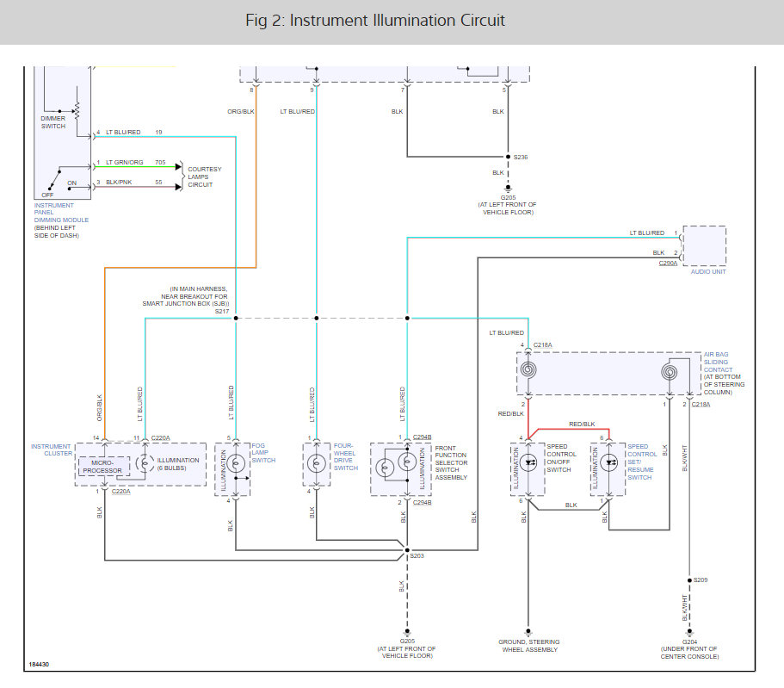This screenshot has height=688, width=784.
Task: Click the 'ILLUMINATION (6 BULBS)' label
Action: tap(178, 464)
